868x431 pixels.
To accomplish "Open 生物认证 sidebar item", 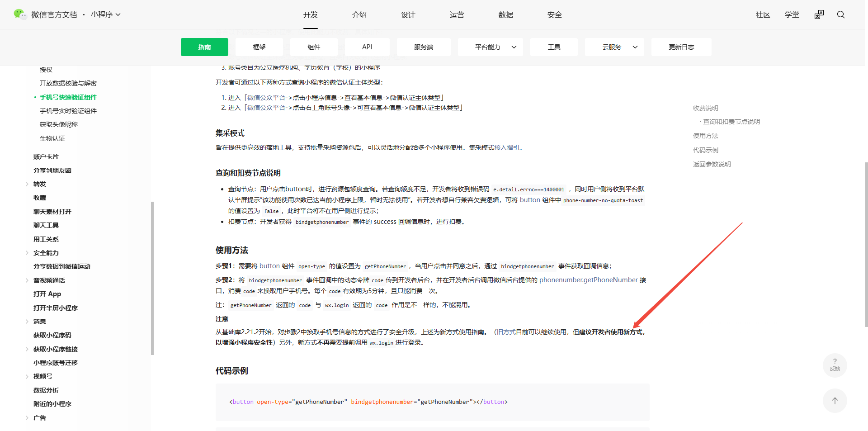I will 52,138.
